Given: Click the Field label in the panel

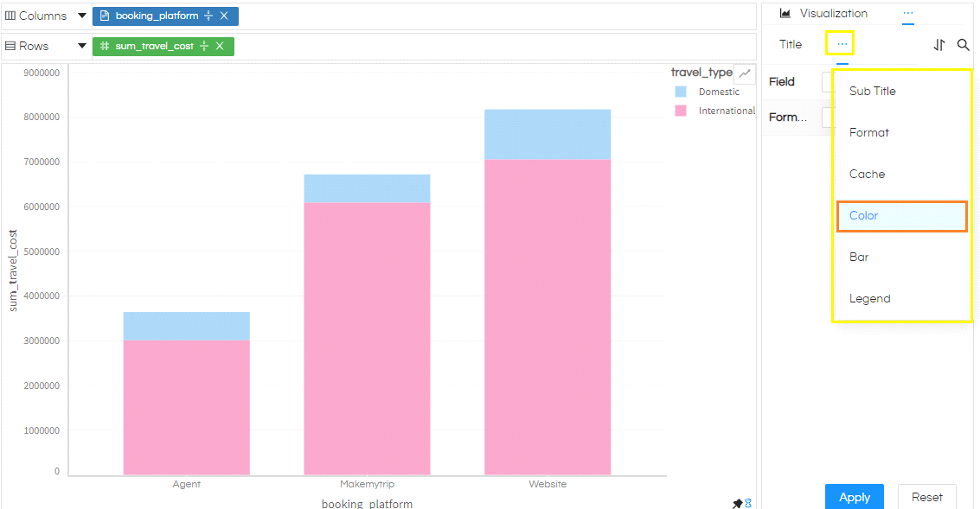Looking at the screenshot, I should 781,82.
